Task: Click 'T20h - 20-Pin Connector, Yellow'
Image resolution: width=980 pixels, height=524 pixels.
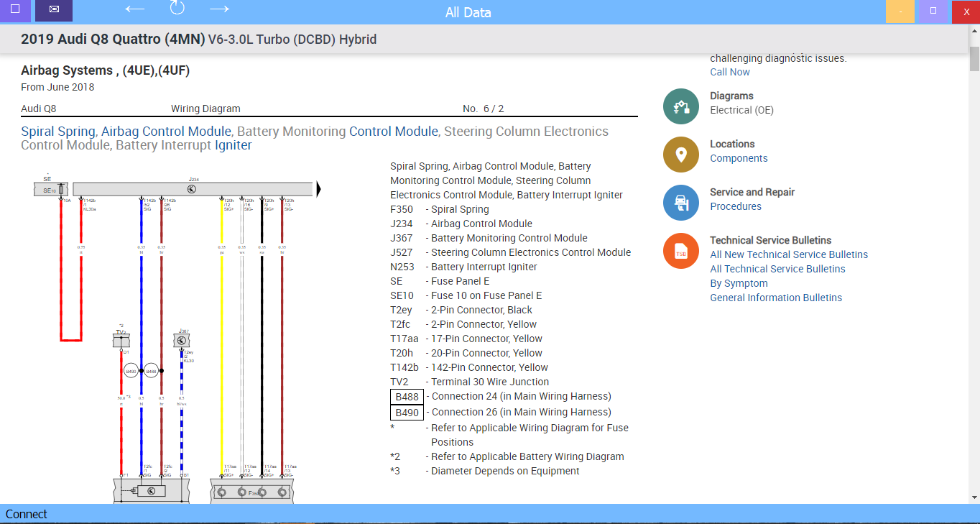Action: click(466, 353)
